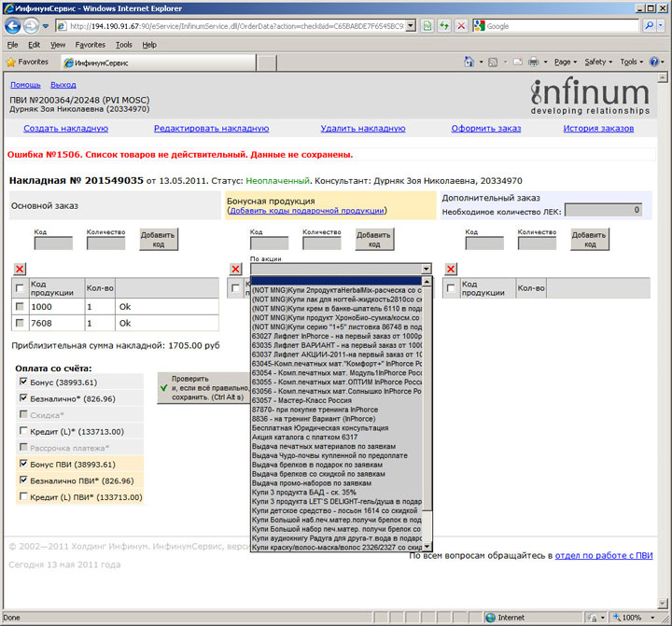Open the Help menu
Image resolution: width=672 pixels, height=626 pixels.
pyautogui.click(x=149, y=45)
